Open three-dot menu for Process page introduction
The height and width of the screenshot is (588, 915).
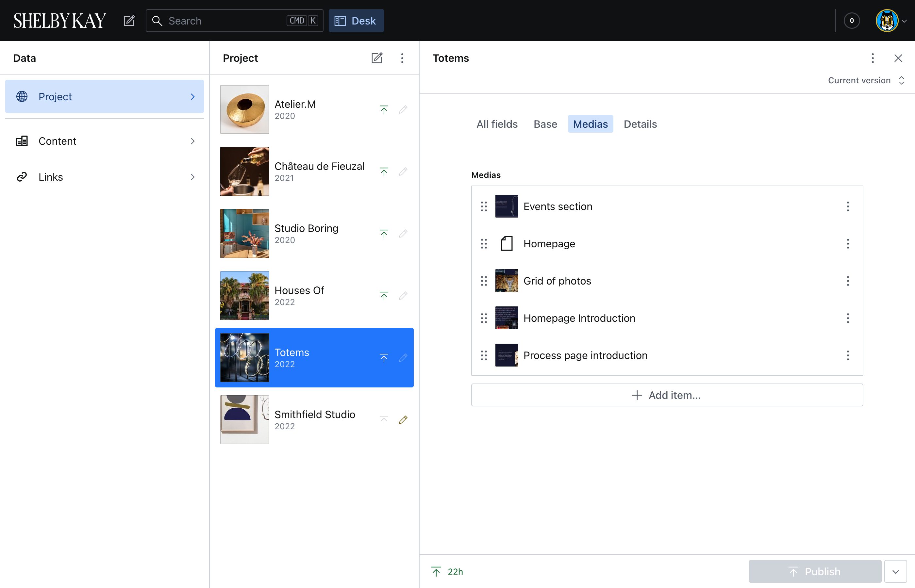(x=847, y=355)
